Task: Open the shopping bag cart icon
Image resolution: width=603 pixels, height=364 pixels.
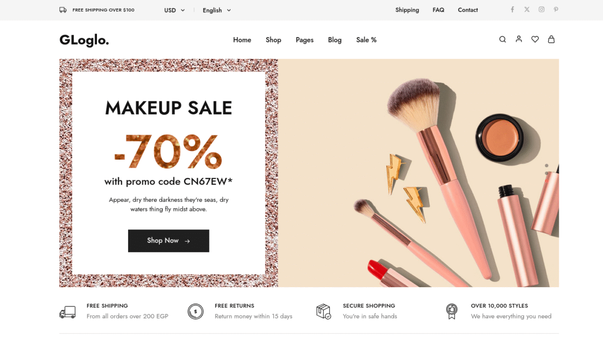Action: click(551, 39)
